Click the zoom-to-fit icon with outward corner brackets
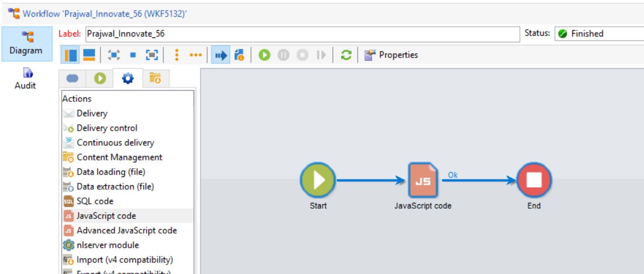 click(152, 55)
